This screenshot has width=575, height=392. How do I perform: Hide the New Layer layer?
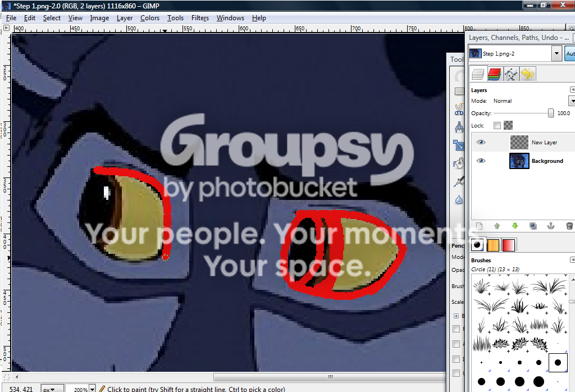[x=481, y=142]
